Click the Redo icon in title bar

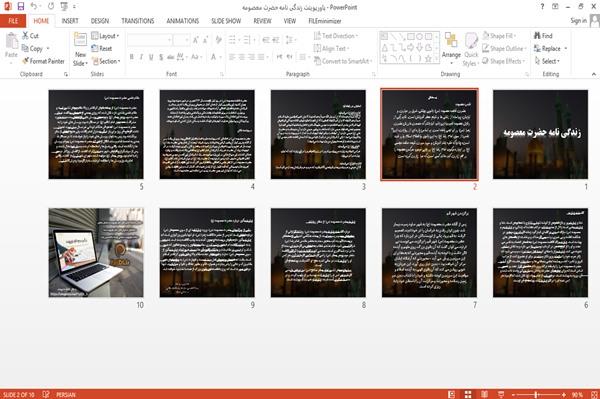click(51, 7)
